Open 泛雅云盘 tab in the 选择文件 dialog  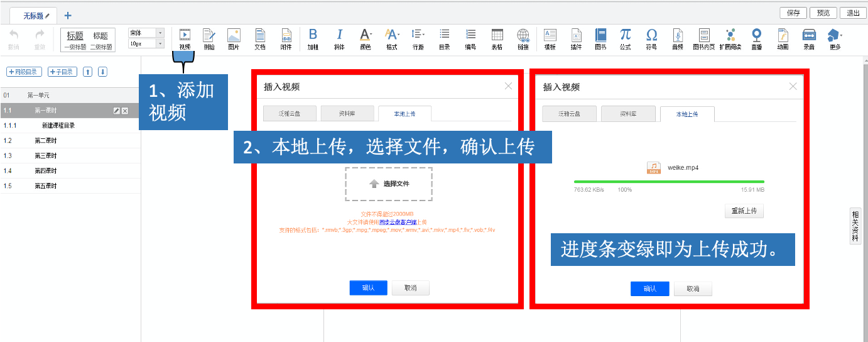[289, 114]
